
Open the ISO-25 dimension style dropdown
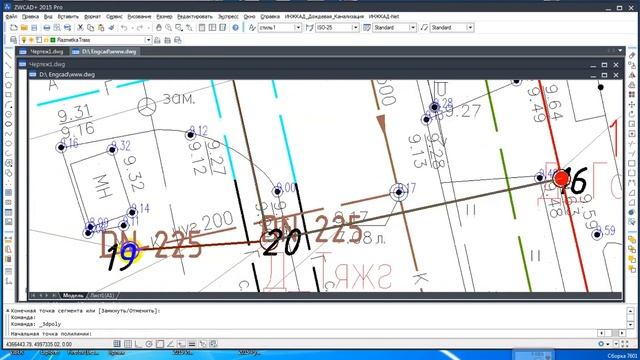tap(356, 27)
